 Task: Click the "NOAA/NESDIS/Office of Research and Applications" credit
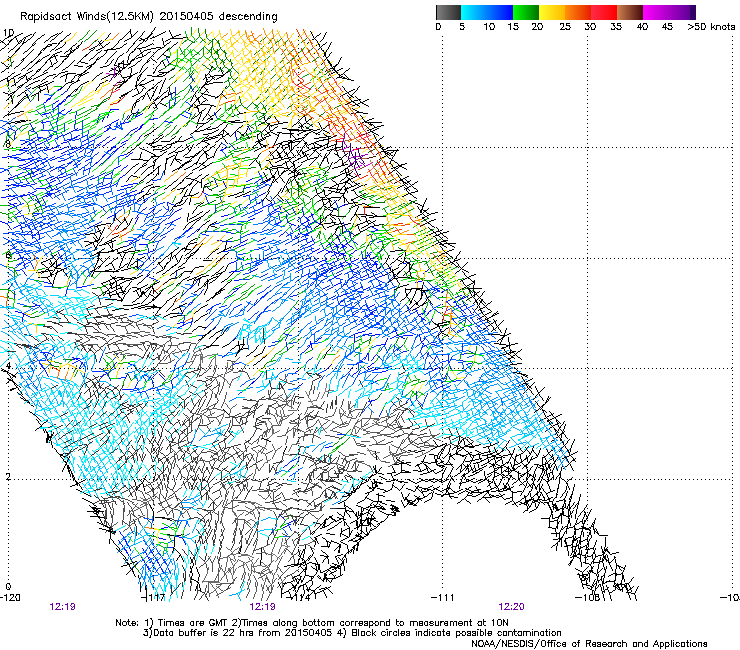(x=589, y=644)
